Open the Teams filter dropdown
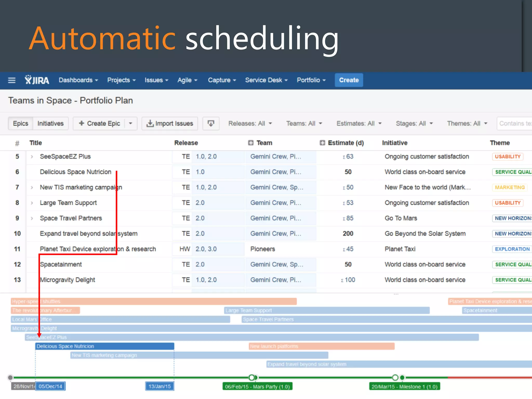Image resolution: width=532 pixels, height=399 pixels. click(304, 123)
